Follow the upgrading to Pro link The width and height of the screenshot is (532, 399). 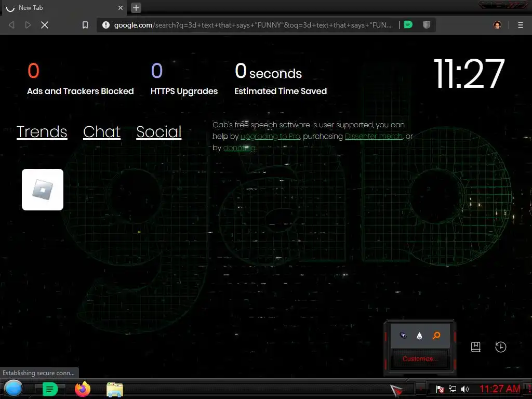[270, 137]
